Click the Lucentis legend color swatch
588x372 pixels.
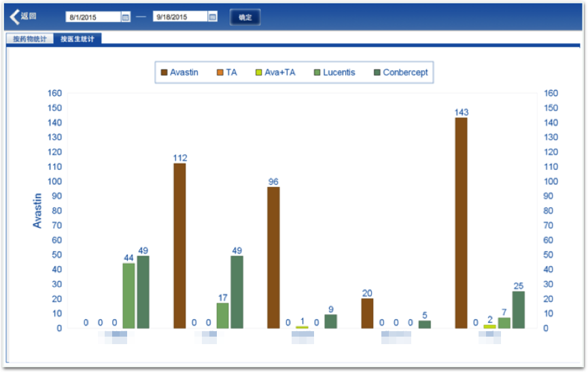tap(318, 72)
